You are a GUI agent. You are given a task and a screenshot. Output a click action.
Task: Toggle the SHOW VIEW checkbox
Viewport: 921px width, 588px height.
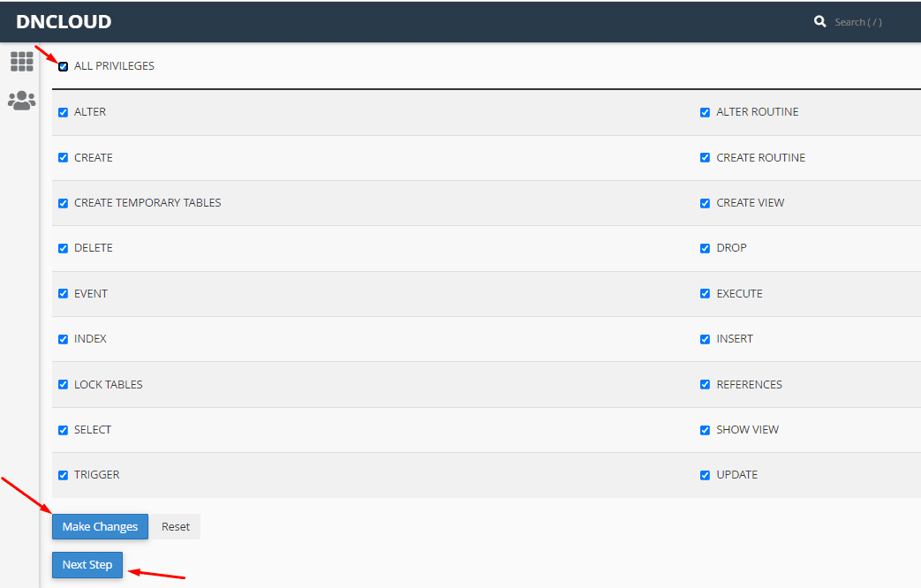(705, 430)
